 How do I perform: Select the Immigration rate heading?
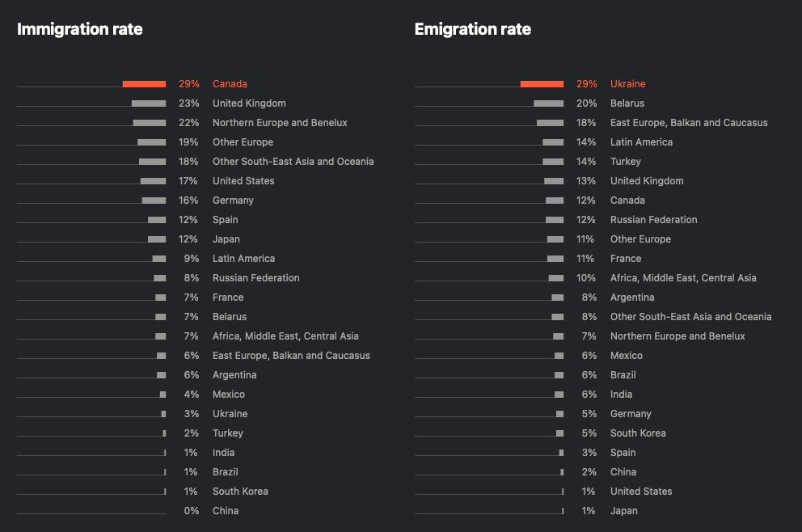(79, 30)
